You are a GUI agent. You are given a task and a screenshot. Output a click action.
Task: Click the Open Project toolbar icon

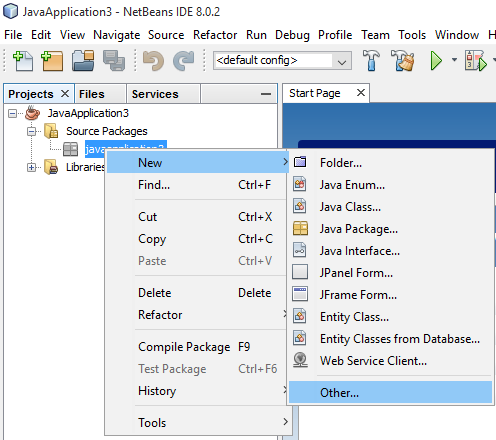tap(83, 60)
